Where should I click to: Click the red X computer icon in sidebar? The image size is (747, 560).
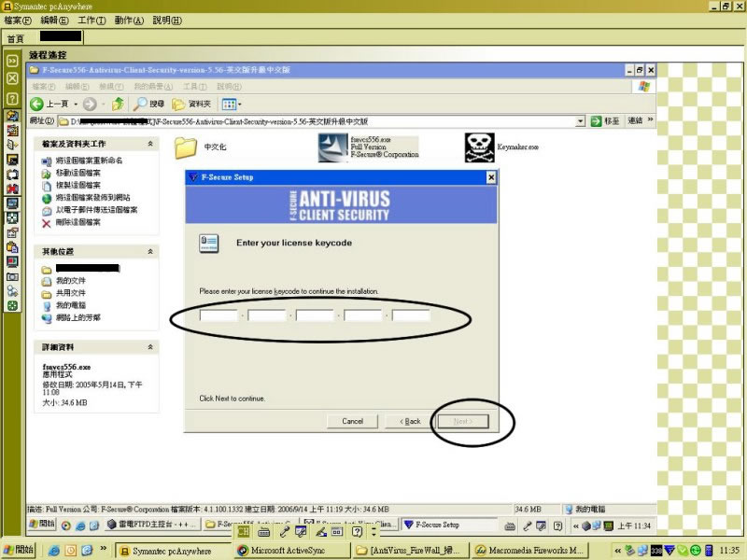[x=12, y=189]
